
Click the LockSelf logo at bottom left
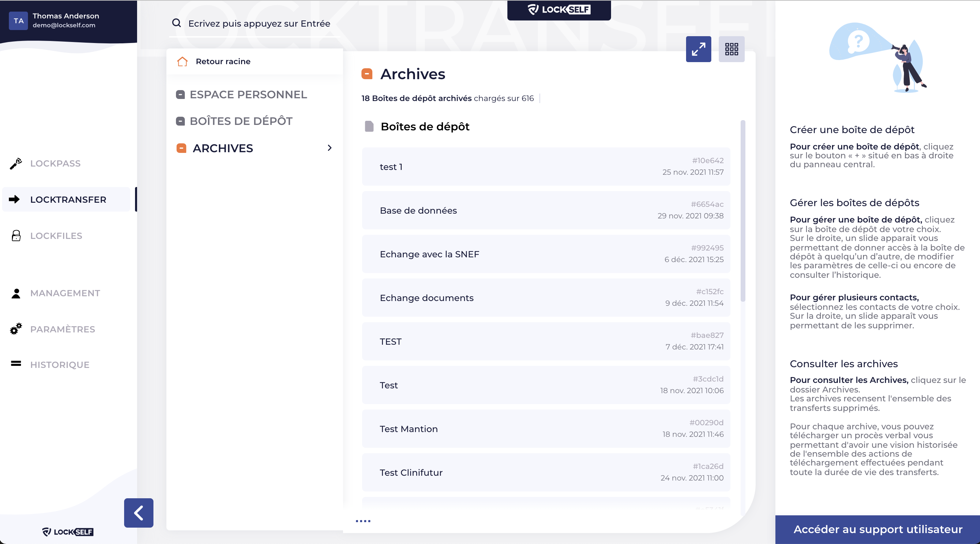pos(68,532)
